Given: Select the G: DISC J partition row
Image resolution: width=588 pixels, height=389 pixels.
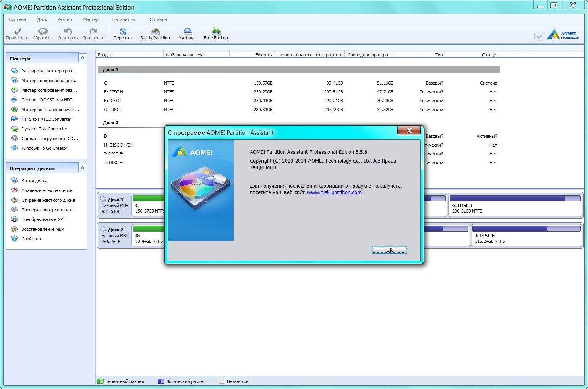Looking at the screenshot, I should pos(299,110).
